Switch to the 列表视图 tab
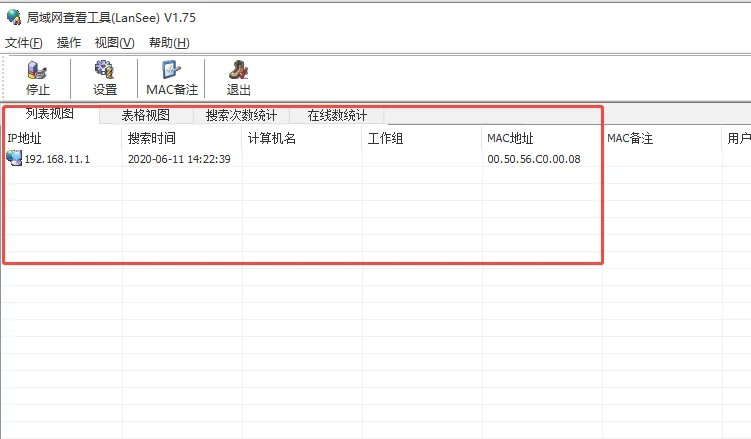The width and height of the screenshot is (751, 439). 50,114
